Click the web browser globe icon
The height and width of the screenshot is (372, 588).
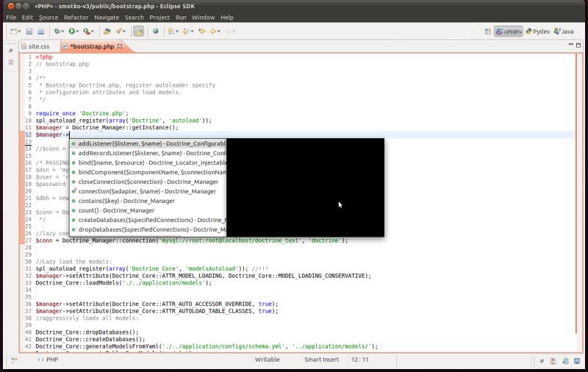click(x=155, y=31)
